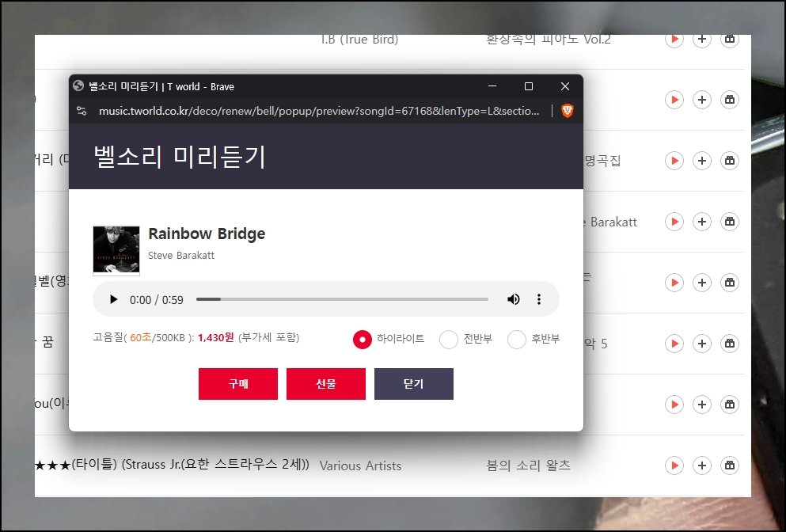Screen dimensions: 786x532
Task: Select the 하이라이트 radio option
Action: click(363, 340)
